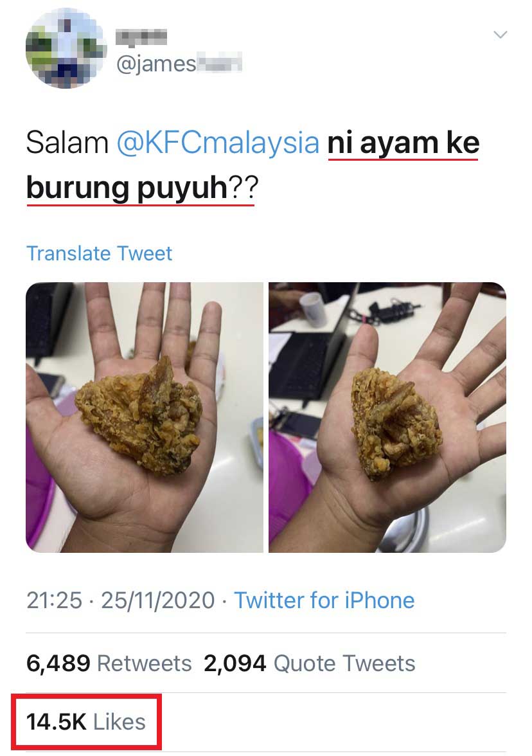Screen dimensions: 532x756
Task: Click the white cup in the right photo
Action: pos(313,309)
